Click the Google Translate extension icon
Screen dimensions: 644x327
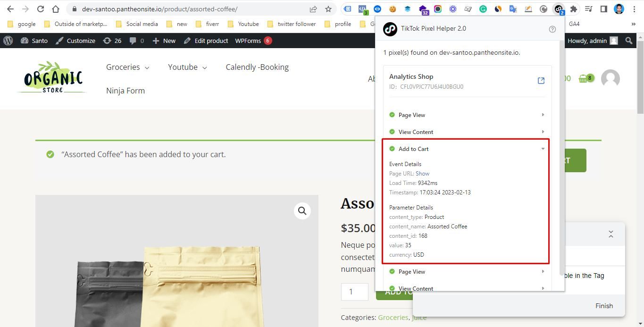pos(513,9)
